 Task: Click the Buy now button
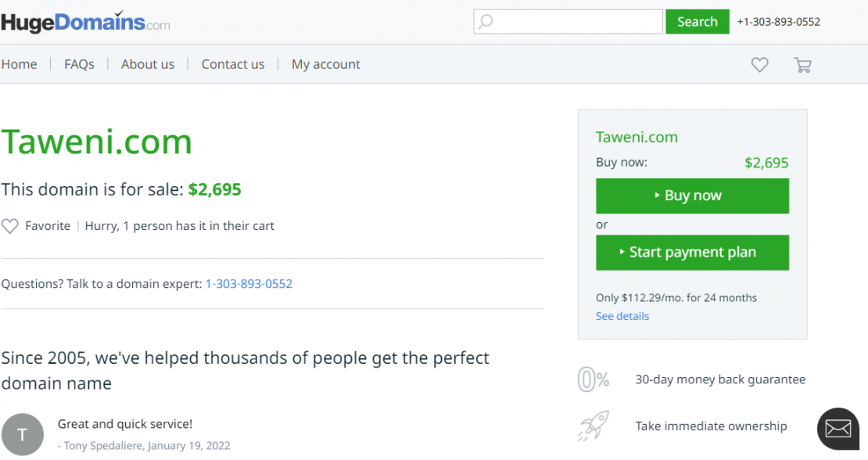tap(692, 196)
